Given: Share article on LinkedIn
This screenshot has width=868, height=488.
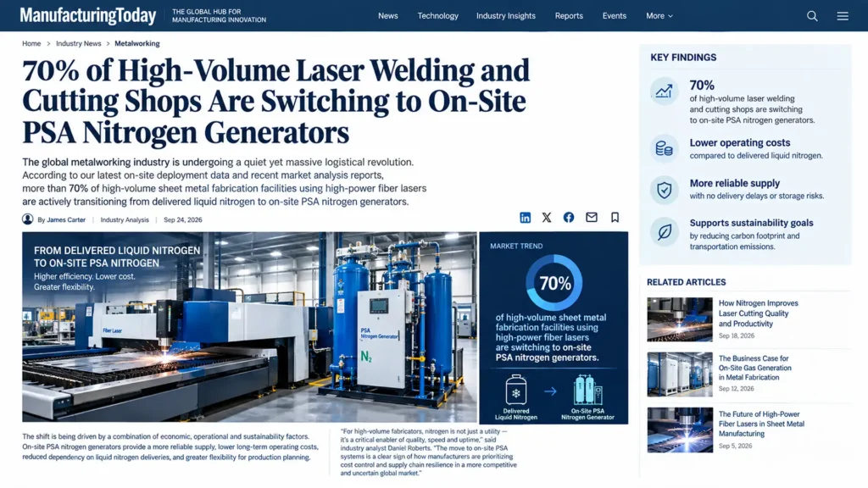Looking at the screenshot, I should [526, 218].
